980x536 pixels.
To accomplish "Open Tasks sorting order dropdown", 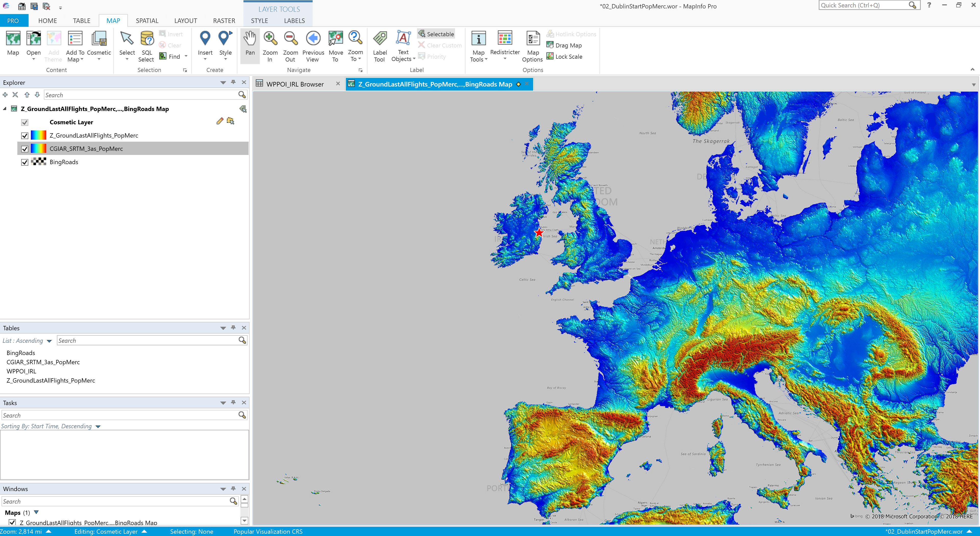I will point(98,427).
